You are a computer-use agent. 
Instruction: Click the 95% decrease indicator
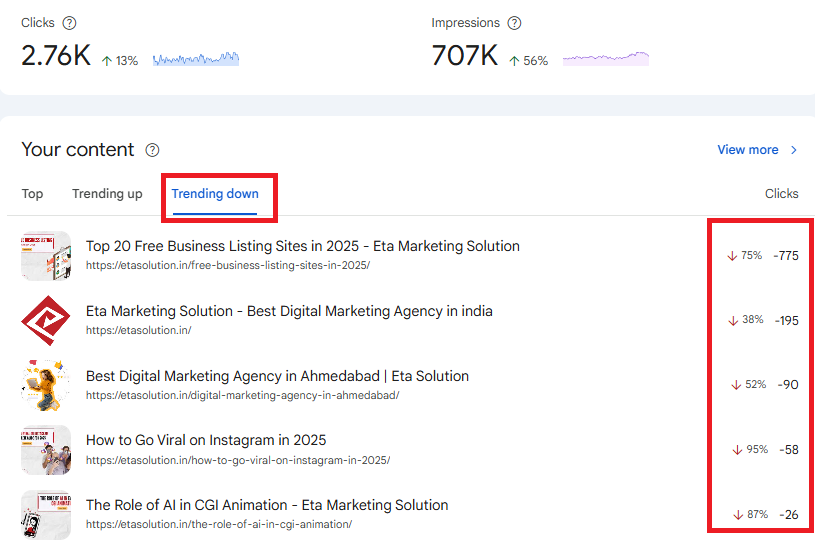pyautogui.click(x=750, y=450)
